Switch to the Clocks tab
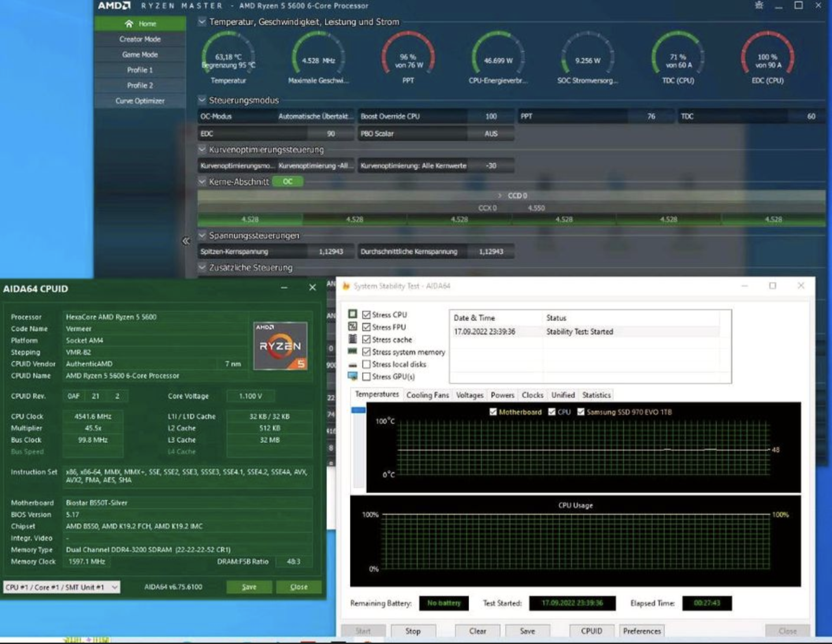This screenshot has width=832, height=644. tap(533, 395)
